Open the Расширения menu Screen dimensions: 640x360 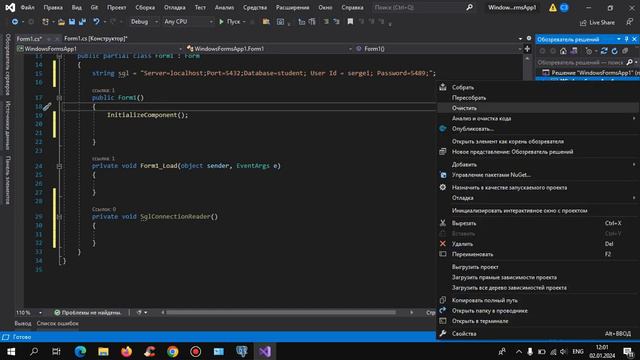point(292,7)
